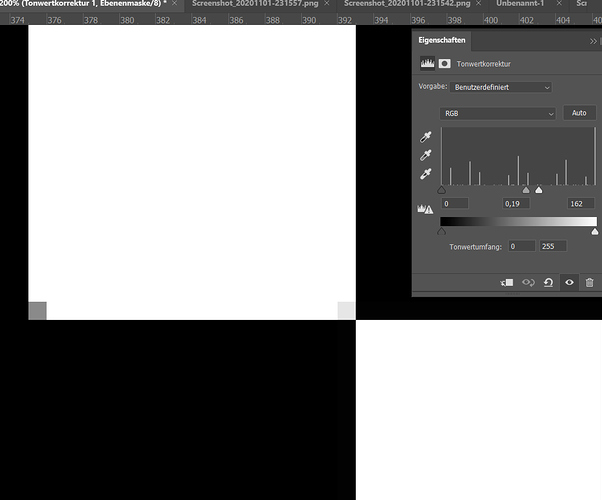Click the gamma field showing 0,19
This screenshot has width=602, height=500.
tap(516, 204)
